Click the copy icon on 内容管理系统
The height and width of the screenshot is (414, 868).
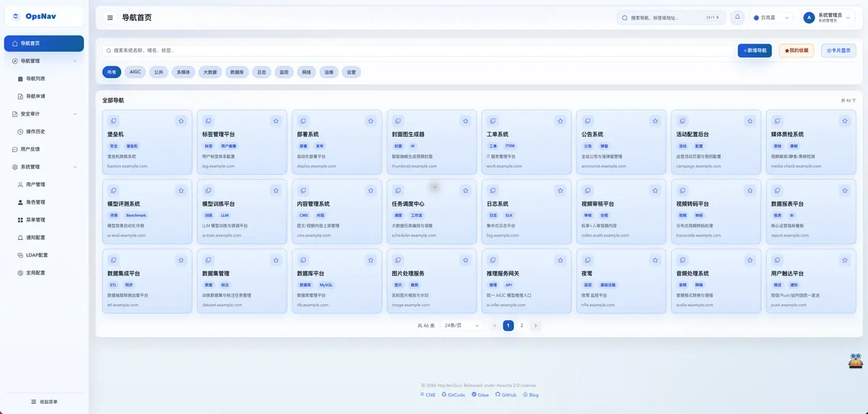click(x=303, y=191)
